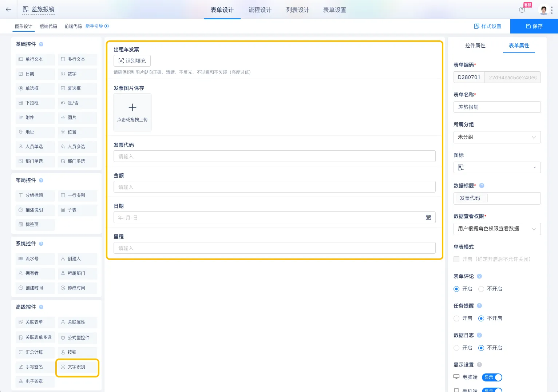Show help for 基础控件 section
The image size is (558, 392).
[41, 44]
